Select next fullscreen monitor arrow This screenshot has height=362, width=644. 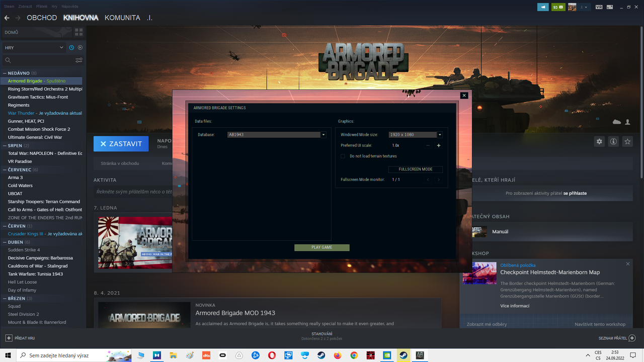coord(438,179)
